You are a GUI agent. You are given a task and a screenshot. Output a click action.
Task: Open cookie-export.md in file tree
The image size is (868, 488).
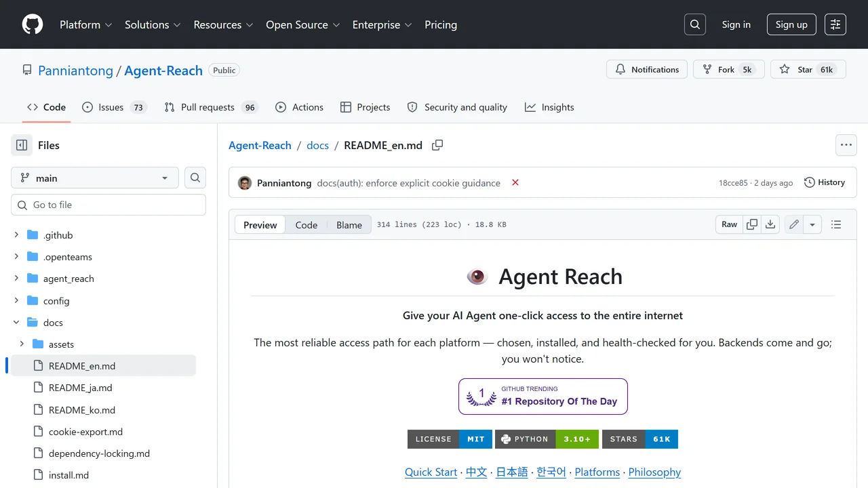coord(85,432)
